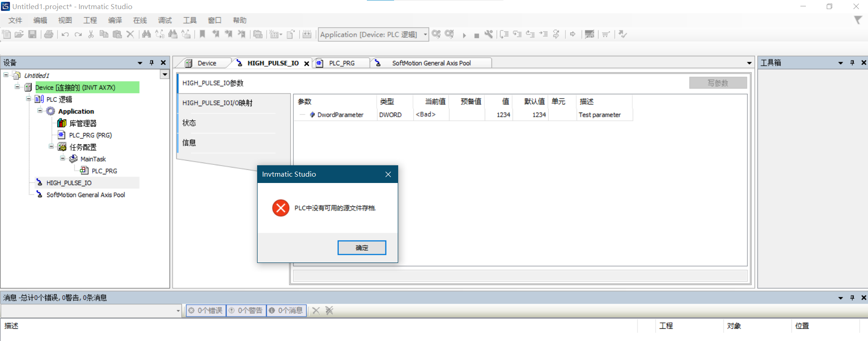This screenshot has height=341, width=868.
Task: Click the Toggle bookmark icon
Action: (202, 34)
